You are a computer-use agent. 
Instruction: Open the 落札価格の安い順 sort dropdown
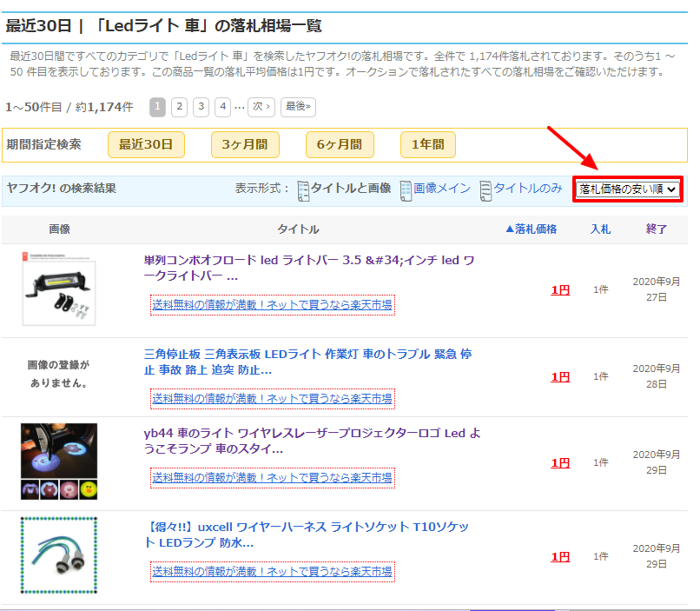[x=628, y=189]
